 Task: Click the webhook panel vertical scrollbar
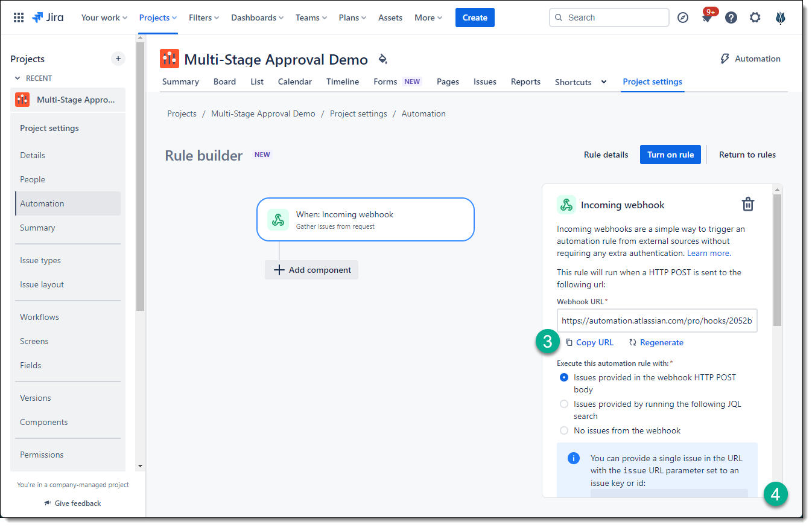777,260
